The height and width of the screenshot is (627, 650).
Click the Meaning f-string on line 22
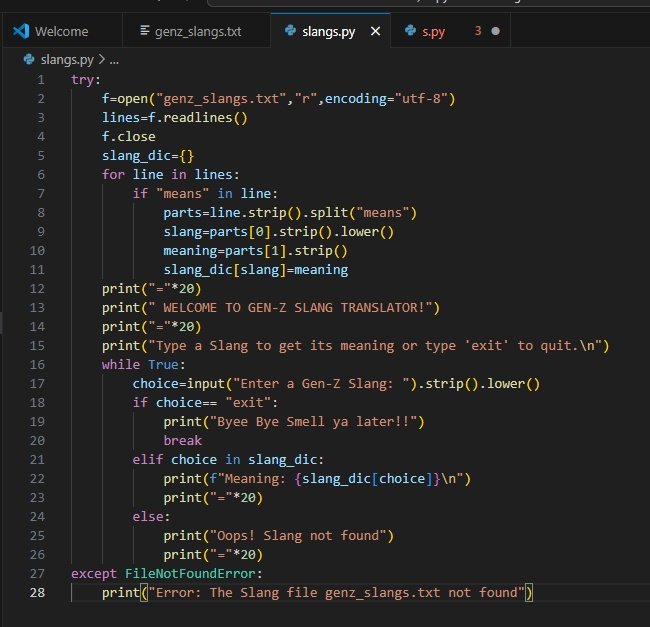[x=336, y=479]
